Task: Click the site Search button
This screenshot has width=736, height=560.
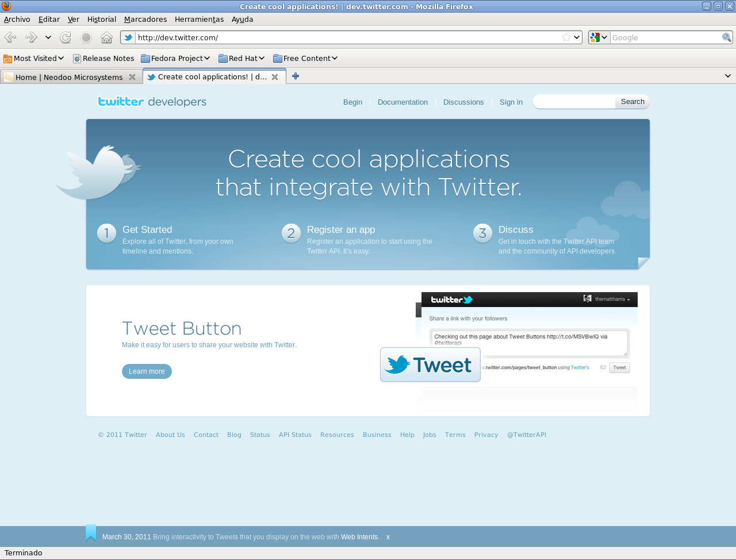Action: pyautogui.click(x=632, y=102)
